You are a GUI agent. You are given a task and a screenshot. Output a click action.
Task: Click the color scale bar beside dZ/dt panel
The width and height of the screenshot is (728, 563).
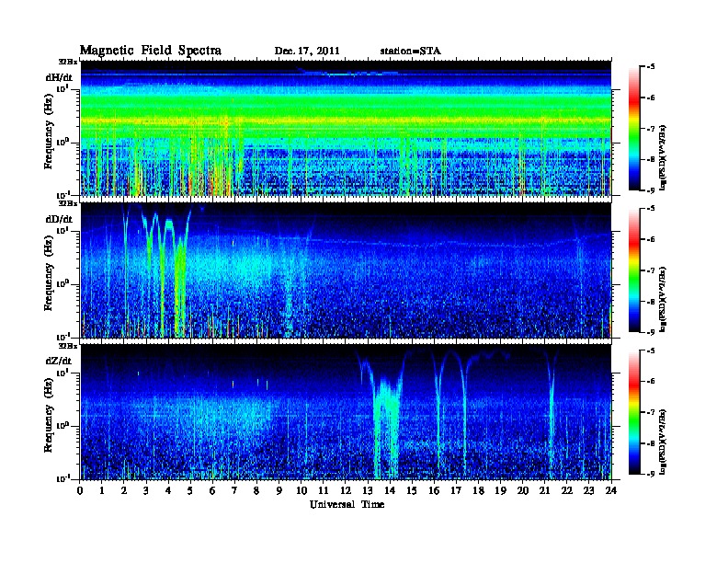(634, 412)
